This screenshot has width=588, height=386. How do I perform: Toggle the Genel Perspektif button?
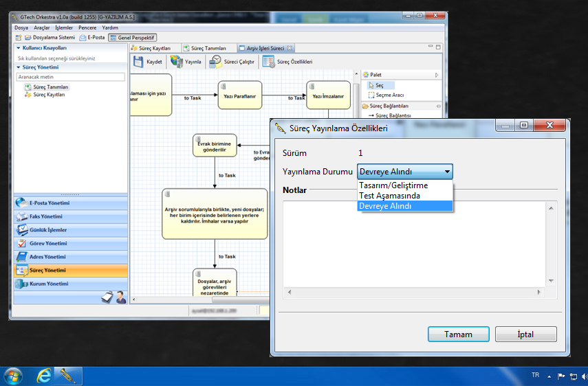point(133,37)
